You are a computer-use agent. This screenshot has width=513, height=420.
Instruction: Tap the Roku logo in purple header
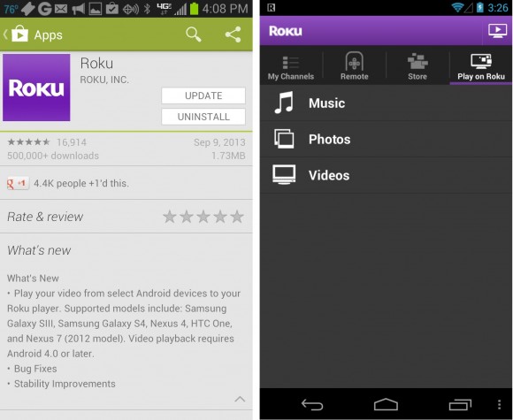point(286,31)
